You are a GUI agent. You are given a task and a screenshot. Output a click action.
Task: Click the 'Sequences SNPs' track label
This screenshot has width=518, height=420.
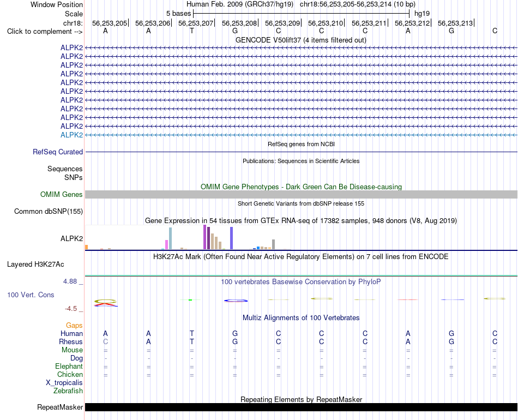[x=65, y=173]
